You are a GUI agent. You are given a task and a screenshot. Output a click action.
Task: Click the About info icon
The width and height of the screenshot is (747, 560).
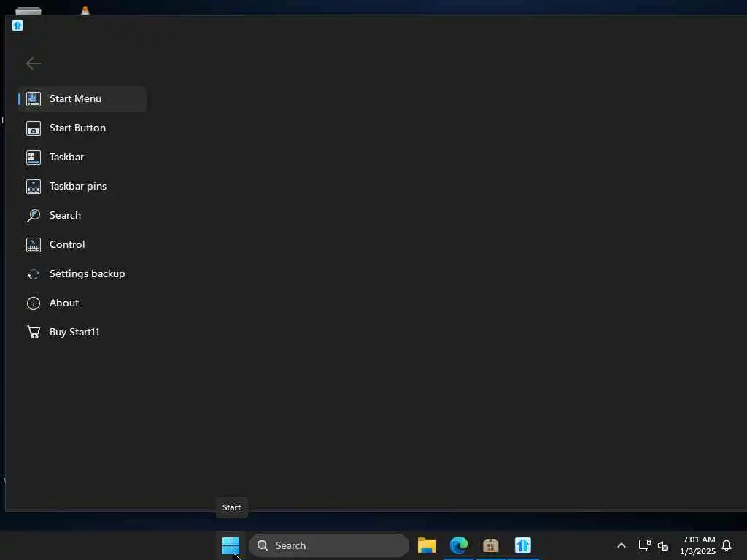pyautogui.click(x=34, y=303)
